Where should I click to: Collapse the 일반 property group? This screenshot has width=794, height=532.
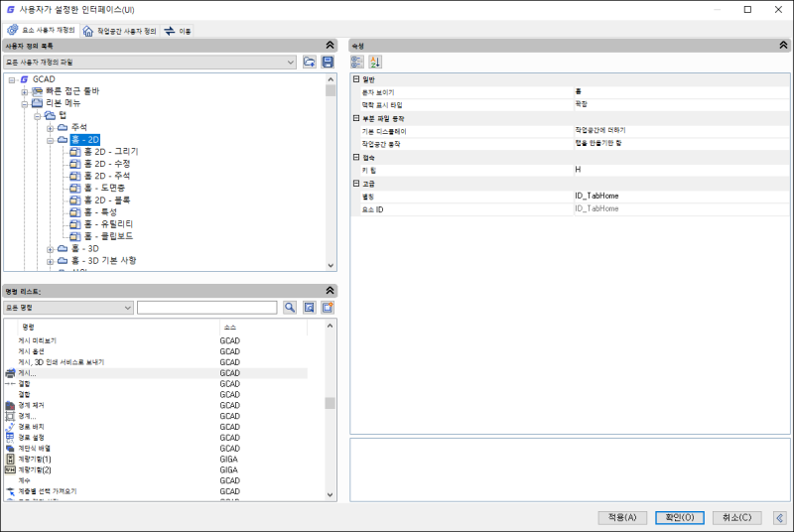pyautogui.click(x=356, y=79)
